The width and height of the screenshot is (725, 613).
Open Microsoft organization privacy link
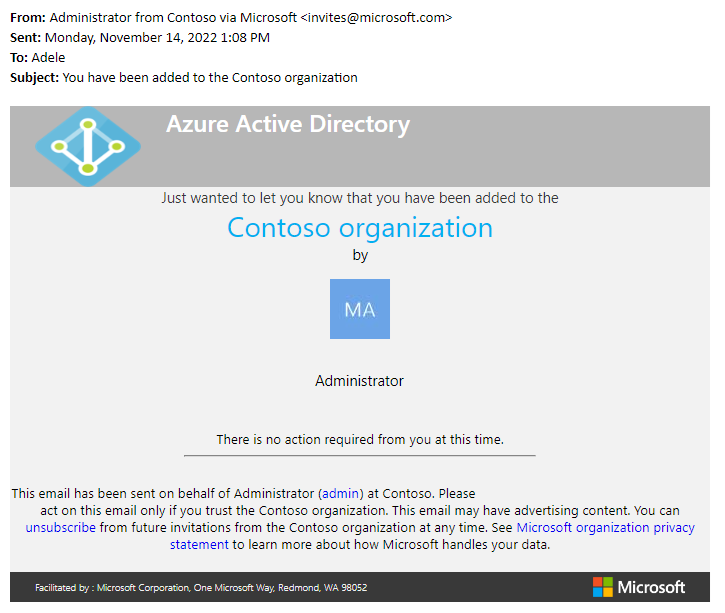[x=605, y=527]
